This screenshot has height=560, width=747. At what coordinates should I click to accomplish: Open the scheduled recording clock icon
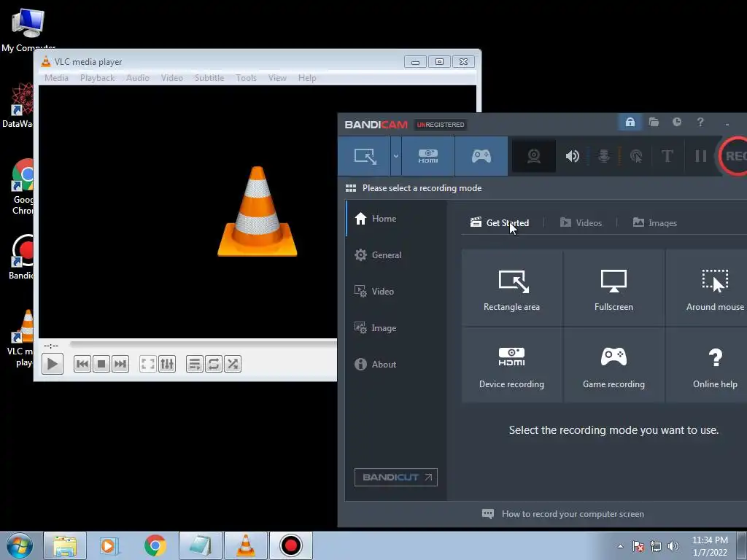click(x=676, y=122)
